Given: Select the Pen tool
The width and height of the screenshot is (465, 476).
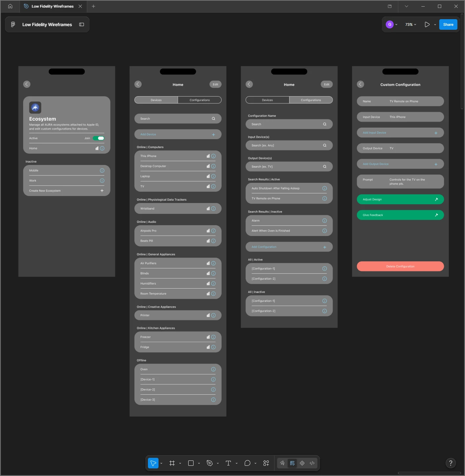Looking at the screenshot, I should point(210,463).
